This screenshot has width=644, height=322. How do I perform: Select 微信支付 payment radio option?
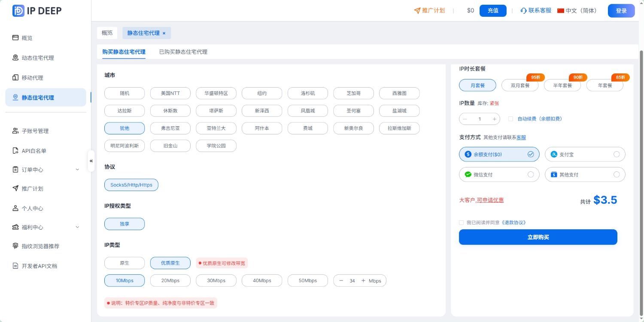531,174
